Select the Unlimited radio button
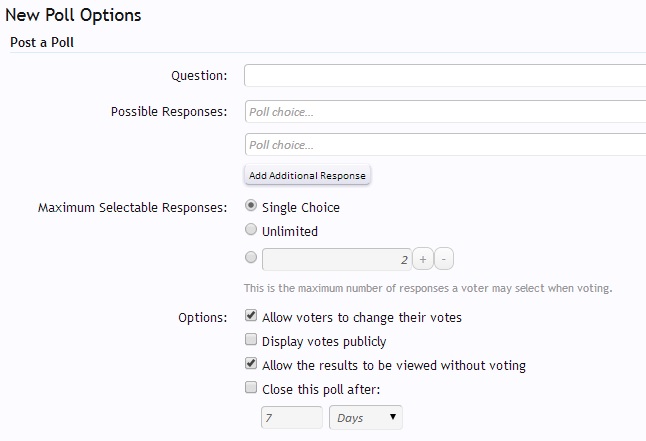Image resolution: width=646 pixels, height=441 pixels. point(251,229)
